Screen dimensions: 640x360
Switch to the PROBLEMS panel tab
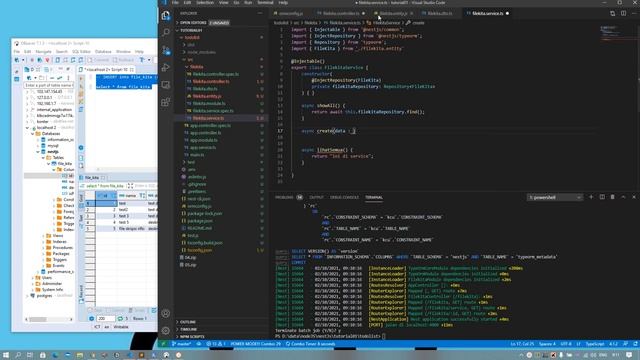click(284, 198)
